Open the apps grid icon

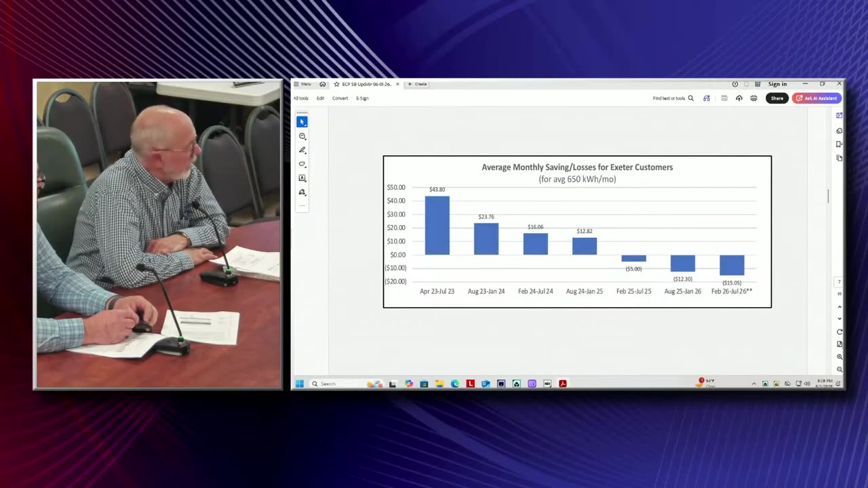click(x=757, y=84)
